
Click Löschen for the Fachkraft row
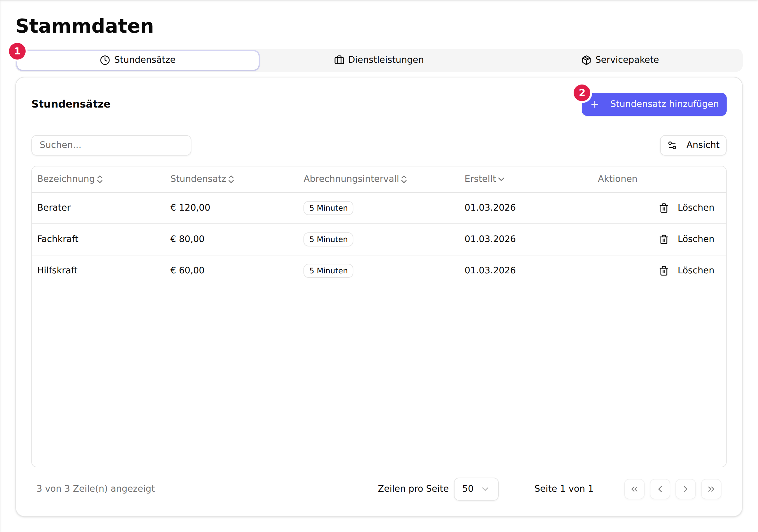tap(687, 239)
